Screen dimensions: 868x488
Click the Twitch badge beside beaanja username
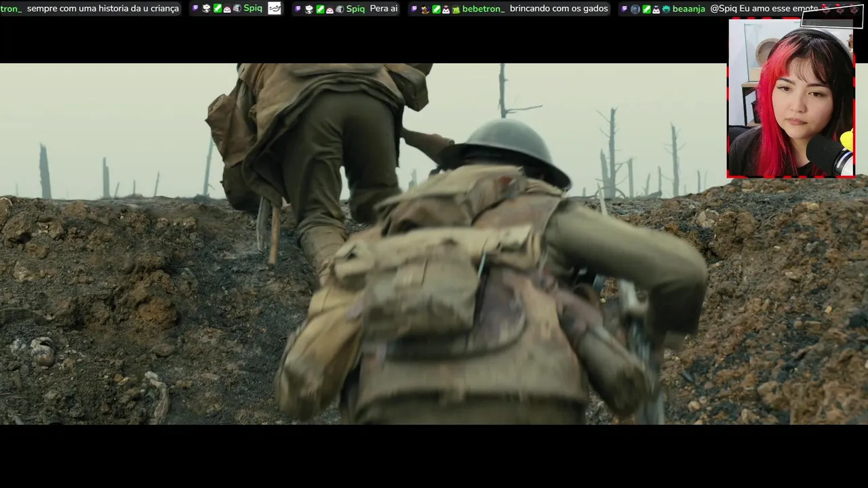[624, 9]
